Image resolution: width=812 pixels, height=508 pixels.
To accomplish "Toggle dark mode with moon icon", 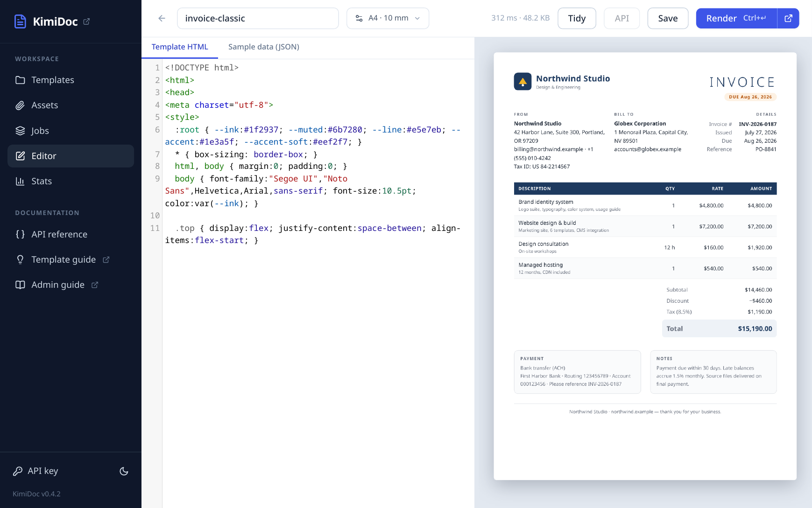I will 124,471.
